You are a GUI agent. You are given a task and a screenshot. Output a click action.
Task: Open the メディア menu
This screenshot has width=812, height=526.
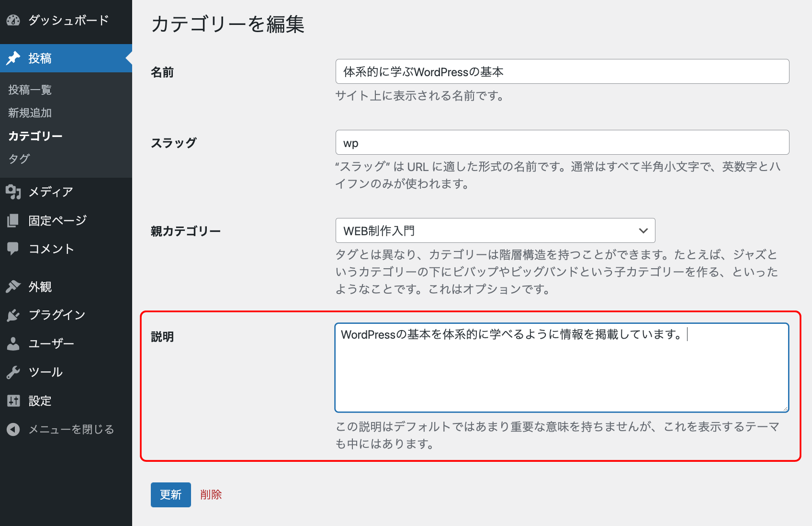66,192
